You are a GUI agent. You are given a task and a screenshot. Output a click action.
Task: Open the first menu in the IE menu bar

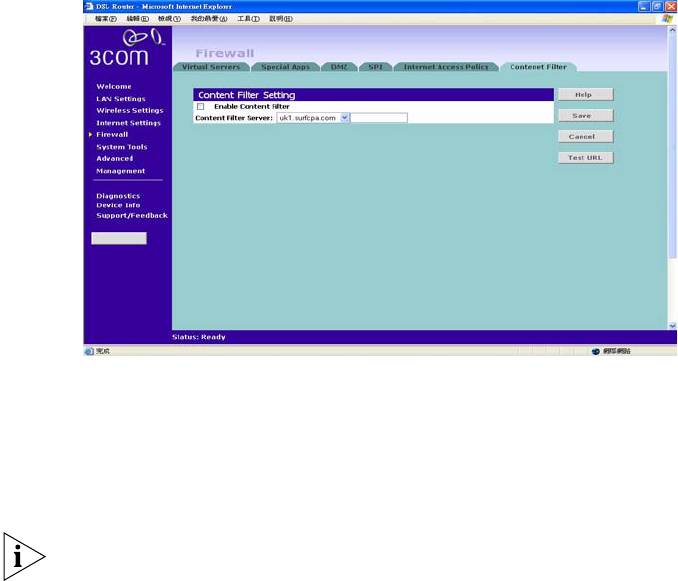coord(106,19)
